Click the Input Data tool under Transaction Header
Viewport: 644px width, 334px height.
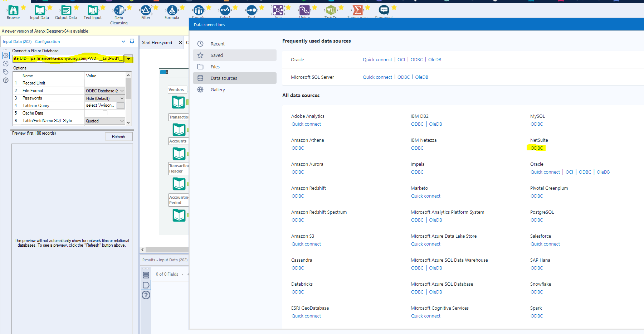(179, 184)
